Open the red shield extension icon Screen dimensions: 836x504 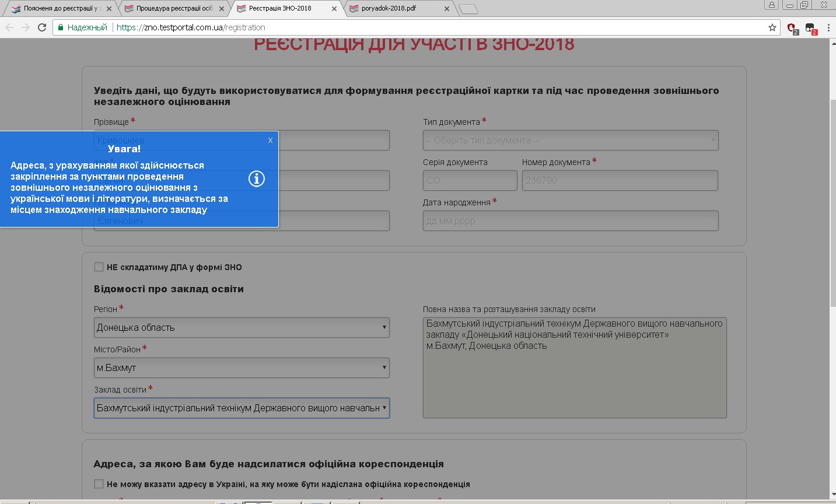[x=792, y=28]
